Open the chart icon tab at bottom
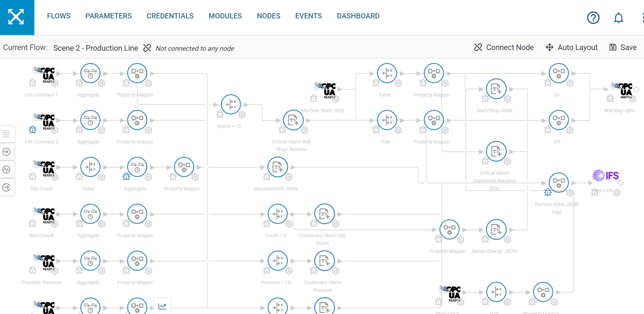Image resolution: width=644 pixels, height=314 pixels. pos(162,306)
